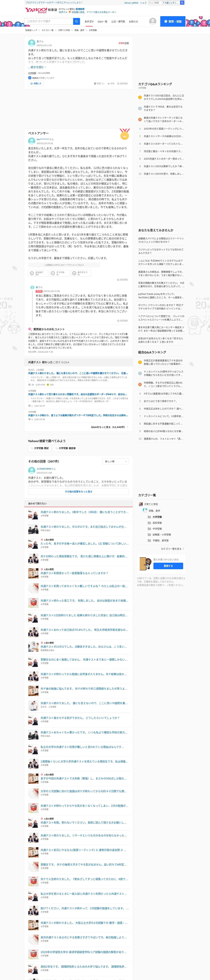
Task: Click the best answerer's avatar icon
Action: coord(32,141)
